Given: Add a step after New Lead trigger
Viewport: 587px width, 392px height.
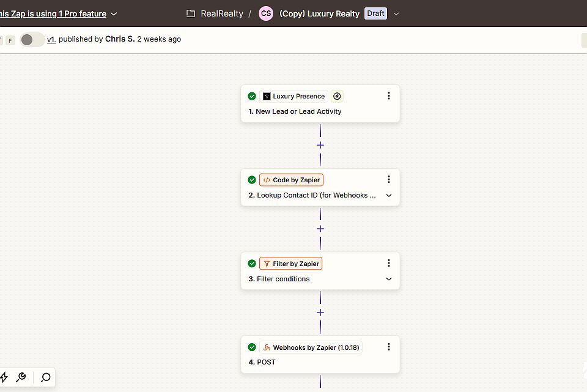Looking at the screenshot, I should [x=320, y=146].
